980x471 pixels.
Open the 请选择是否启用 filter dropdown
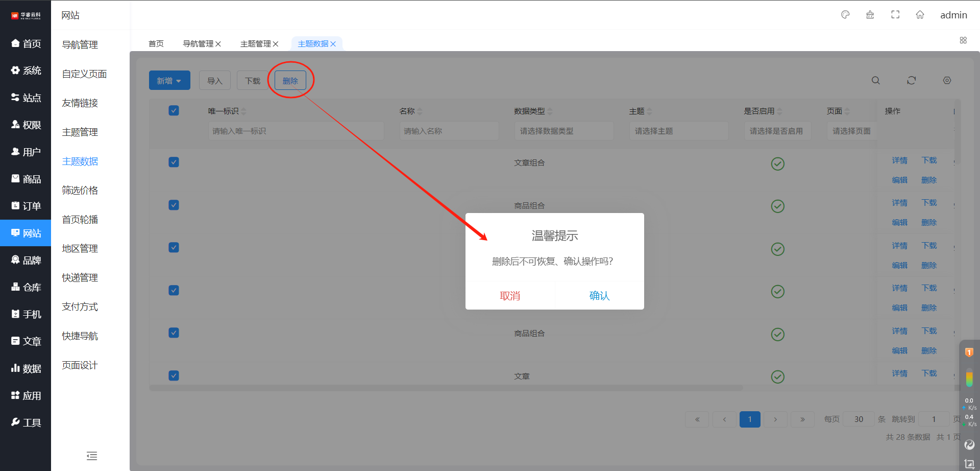tap(777, 131)
